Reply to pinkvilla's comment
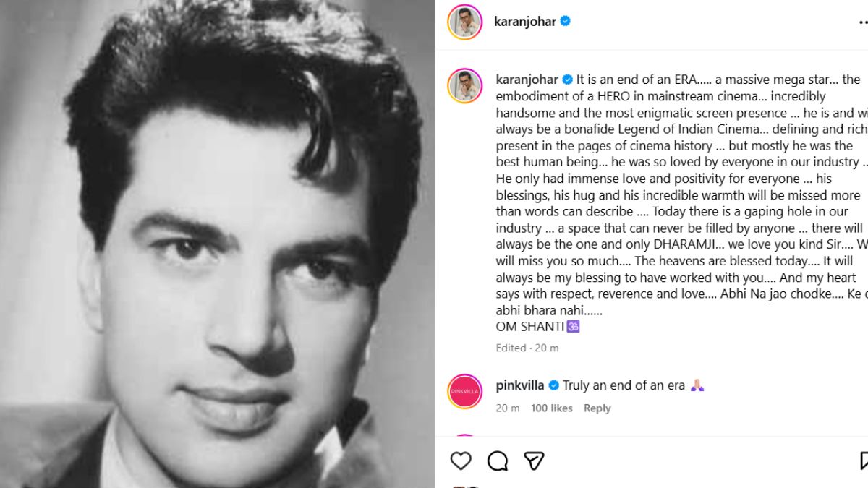 coord(597,408)
